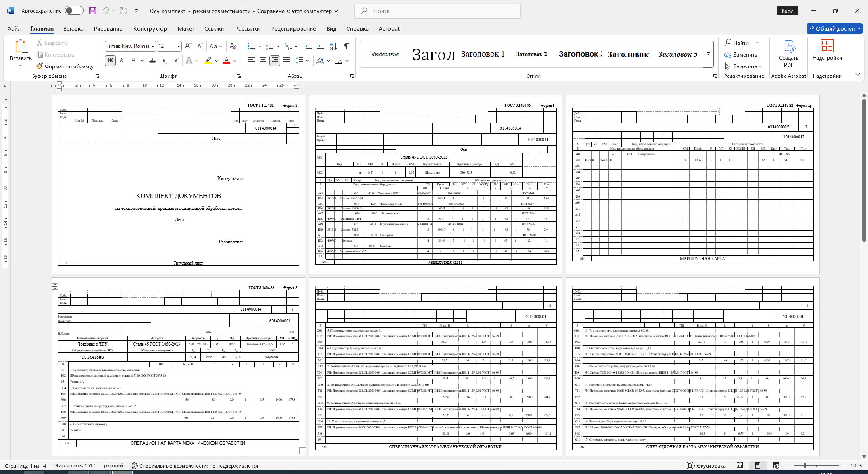This screenshot has height=474, width=868.
Task: Open the sort A-Z tool
Action: (334, 46)
